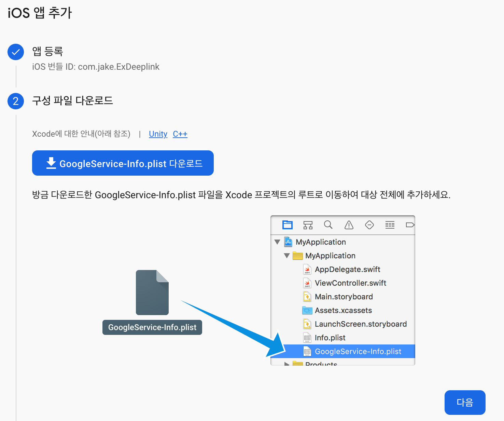Image resolution: width=504 pixels, height=421 pixels.
Task: Click the Xcode project icon beside MyApplication
Action: [288, 242]
